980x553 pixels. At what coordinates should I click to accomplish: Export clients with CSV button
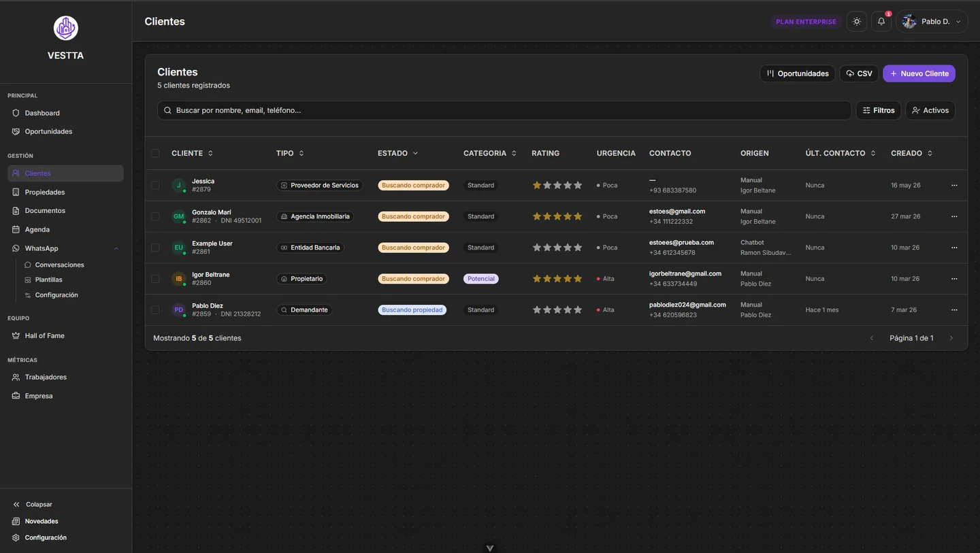tap(859, 73)
